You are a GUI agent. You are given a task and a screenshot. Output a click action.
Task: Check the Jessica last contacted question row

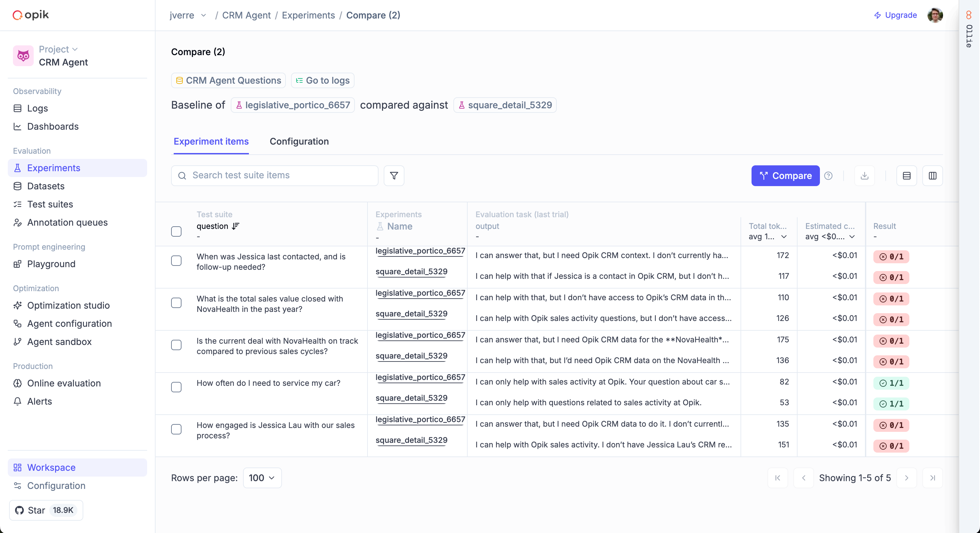[176, 261]
